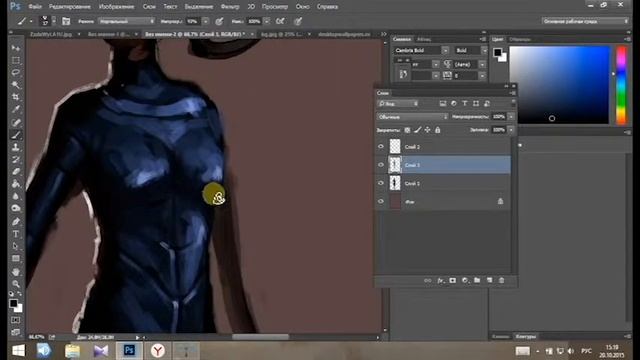The width and height of the screenshot is (640, 360).
Task: Select the Lasso tool
Action: (16, 73)
